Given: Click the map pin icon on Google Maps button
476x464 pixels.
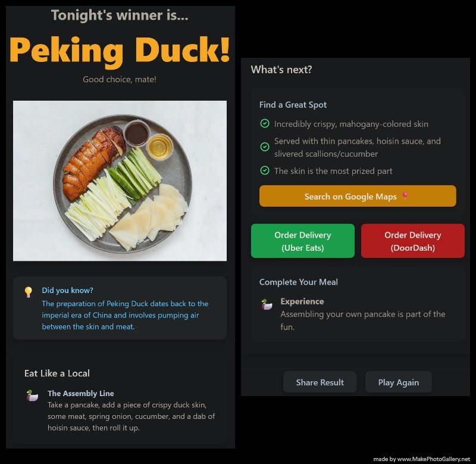Looking at the screenshot, I should point(405,197).
